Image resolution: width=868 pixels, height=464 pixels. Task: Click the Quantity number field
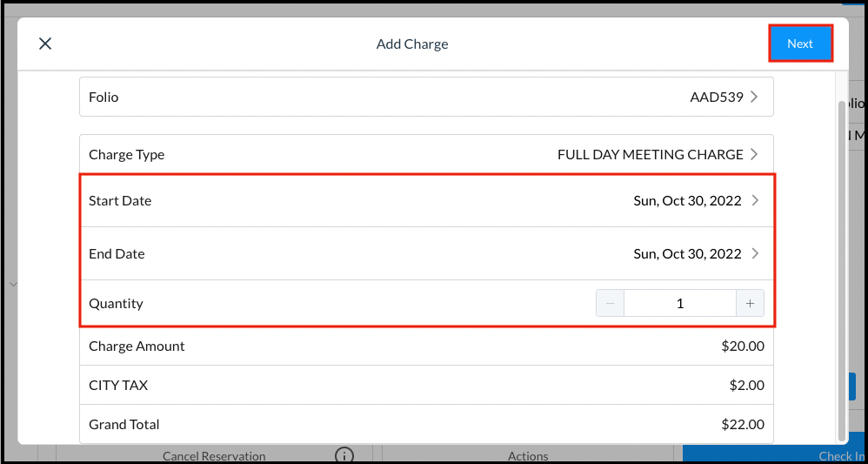pyautogui.click(x=679, y=303)
